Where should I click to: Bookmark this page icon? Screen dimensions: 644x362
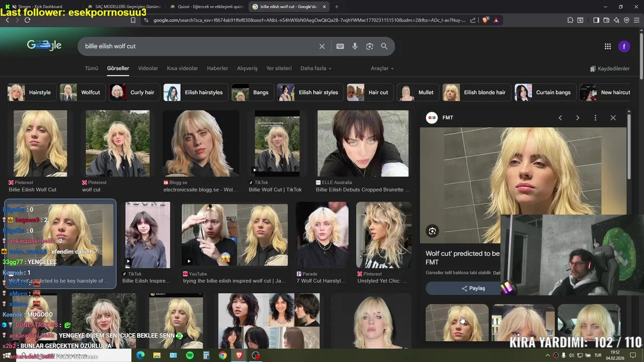pos(133,20)
